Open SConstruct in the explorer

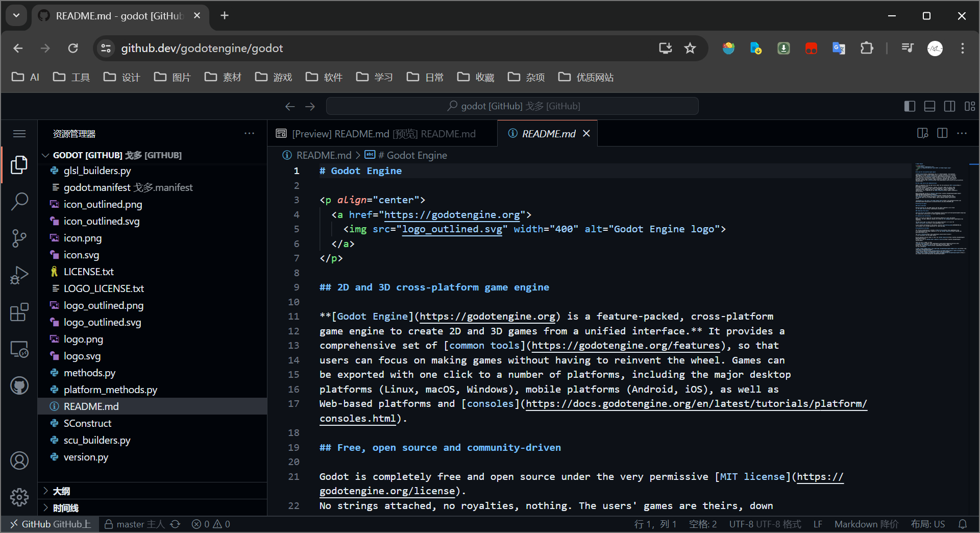tap(153, 423)
